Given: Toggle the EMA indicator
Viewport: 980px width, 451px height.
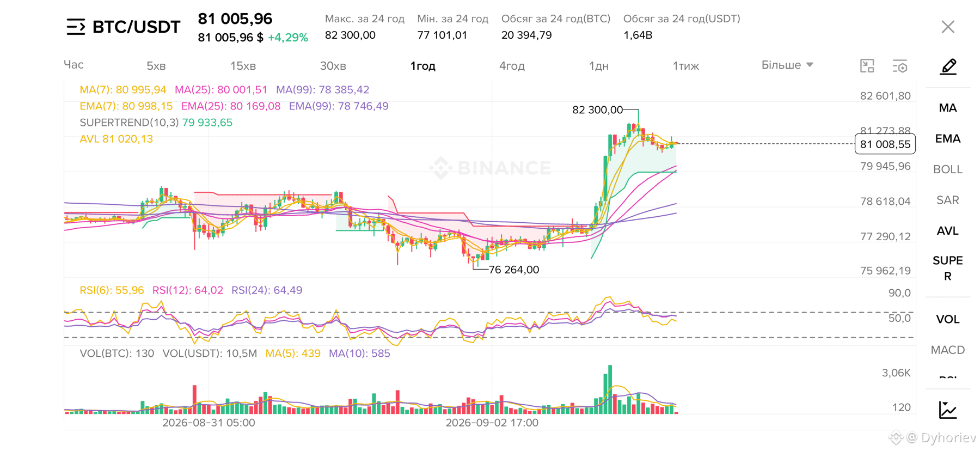Looking at the screenshot, I should click(948, 138).
